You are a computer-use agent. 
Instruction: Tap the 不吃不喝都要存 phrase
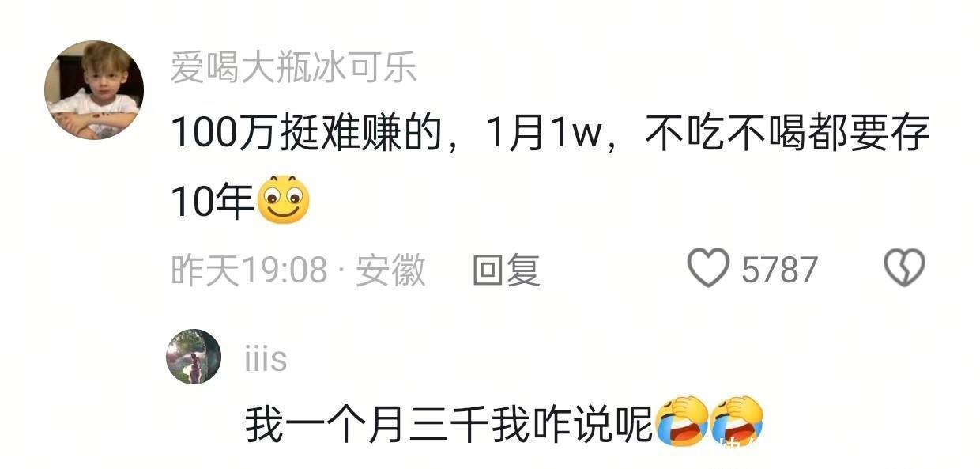coord(787,135)
